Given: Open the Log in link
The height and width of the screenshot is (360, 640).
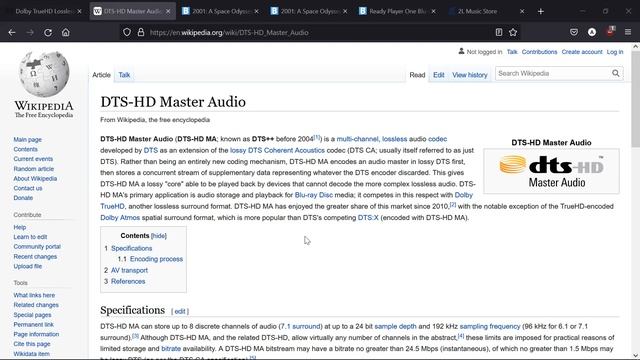Looking at the screenshot, I should click(x=615, y=52).
